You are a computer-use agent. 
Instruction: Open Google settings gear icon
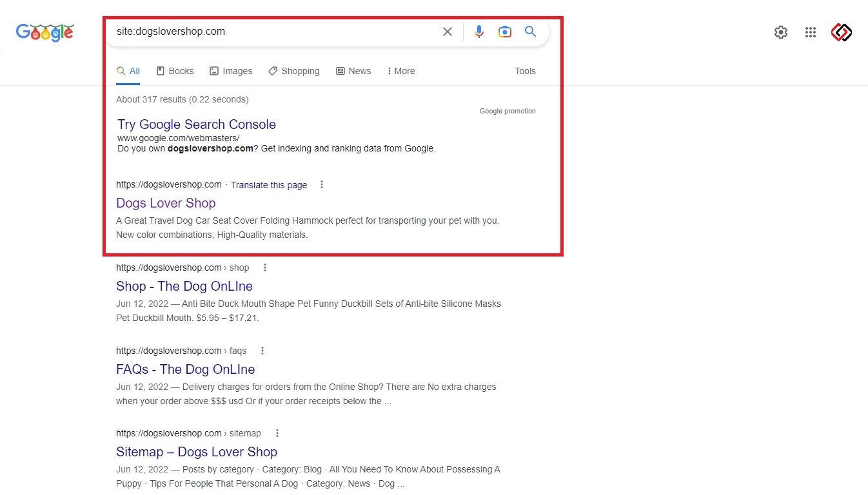781,32
